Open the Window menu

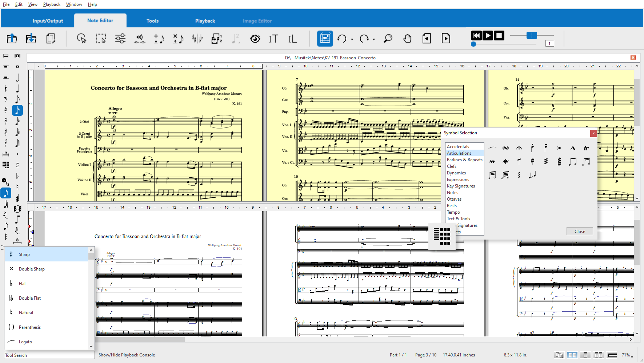[74, 4]
